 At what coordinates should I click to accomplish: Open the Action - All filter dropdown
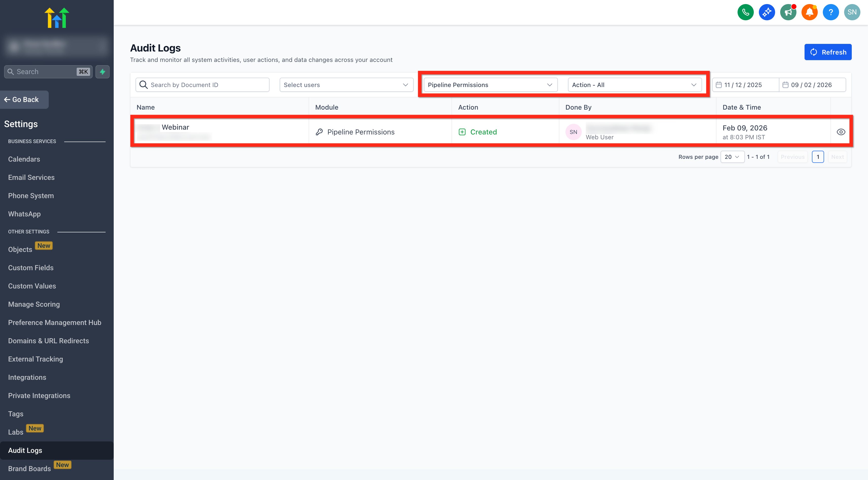635,85
